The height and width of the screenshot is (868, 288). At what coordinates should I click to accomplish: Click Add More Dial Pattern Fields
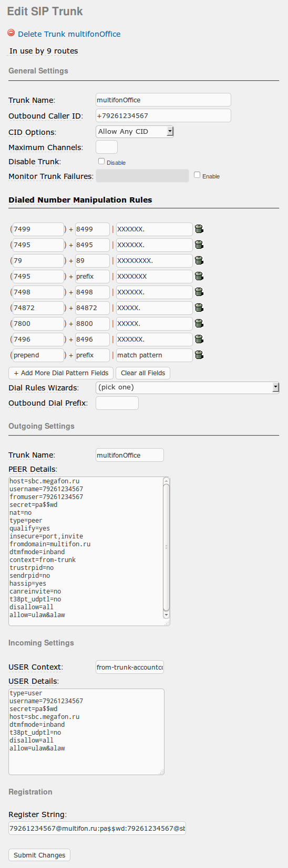tap(61, 373)
